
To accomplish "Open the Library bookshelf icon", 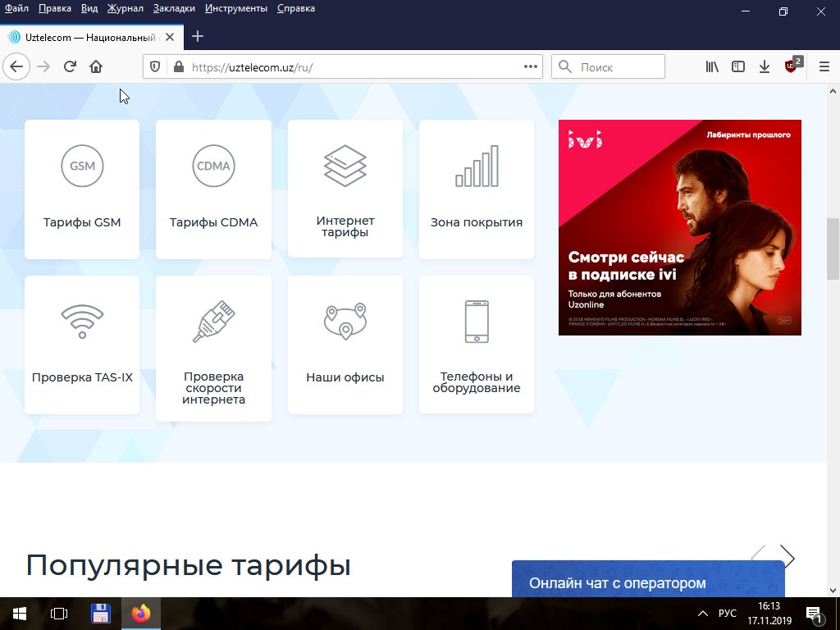I will pyautogui.click(x=712, y=67).
